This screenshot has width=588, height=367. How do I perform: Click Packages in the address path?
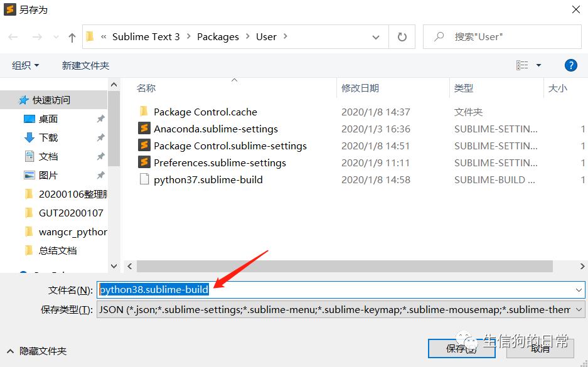(x=218, y=37)
